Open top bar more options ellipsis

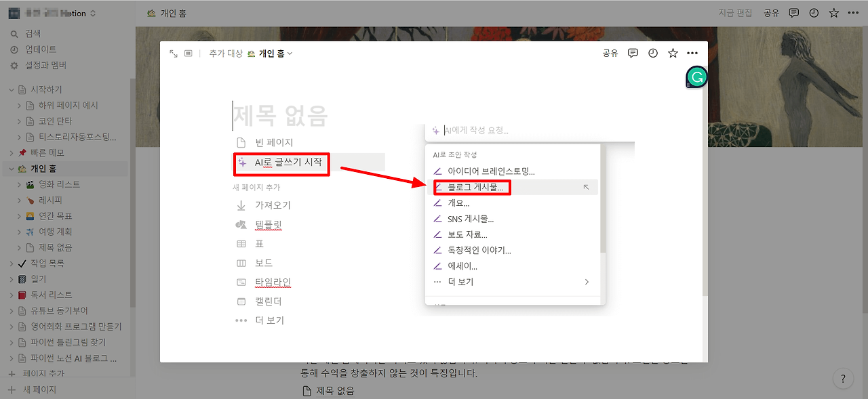pos(853,13)
